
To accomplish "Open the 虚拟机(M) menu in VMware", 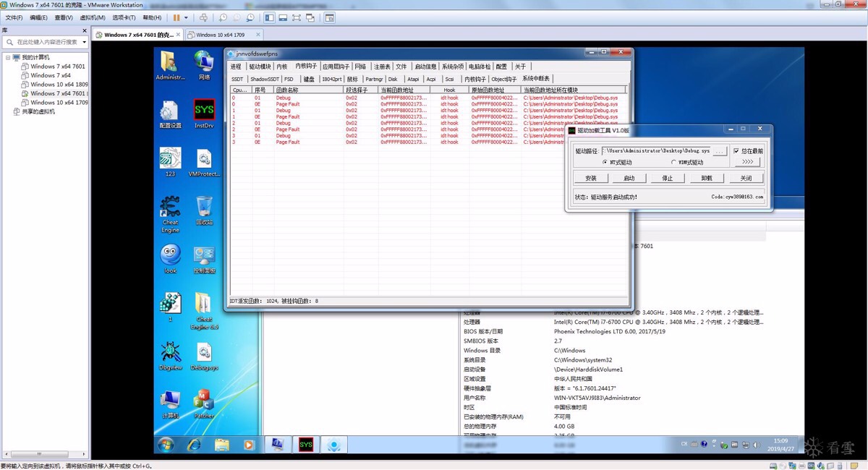I will [92, 17].
